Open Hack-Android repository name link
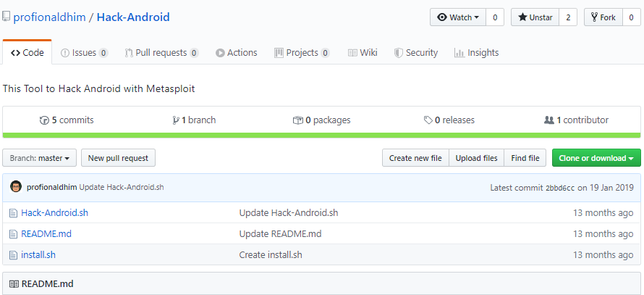 [x=133, y=17]
